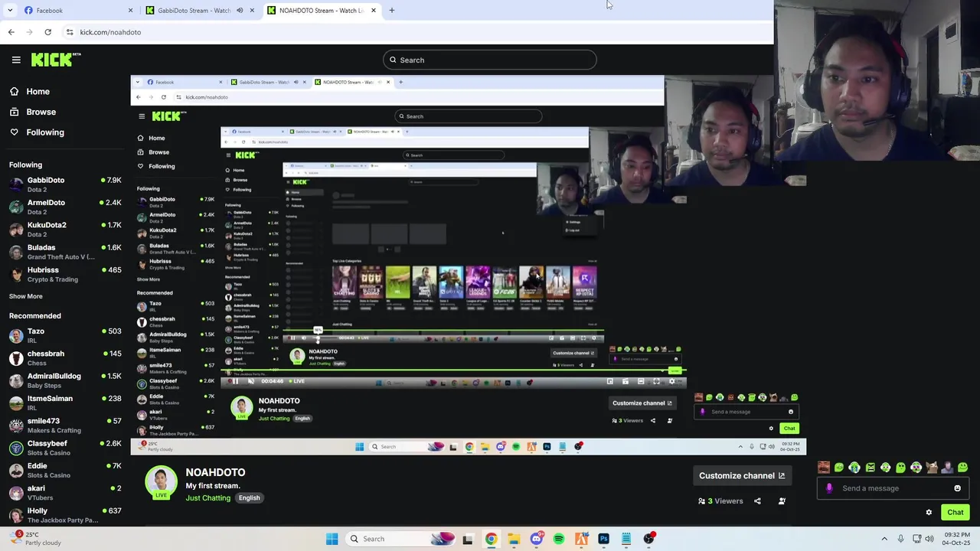This screenshot has height=551, width=980.
Task: Open a new browser tab
Action: [391, 10]
